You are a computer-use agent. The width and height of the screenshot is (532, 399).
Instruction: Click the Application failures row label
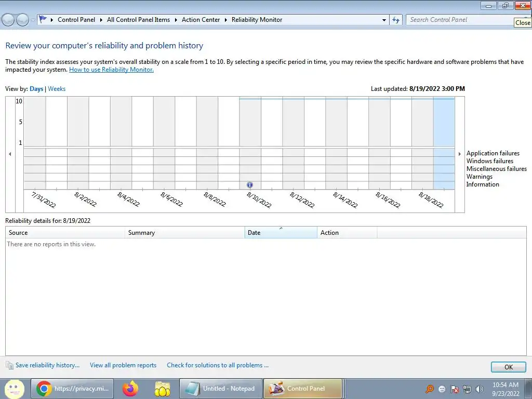[493, 153]
